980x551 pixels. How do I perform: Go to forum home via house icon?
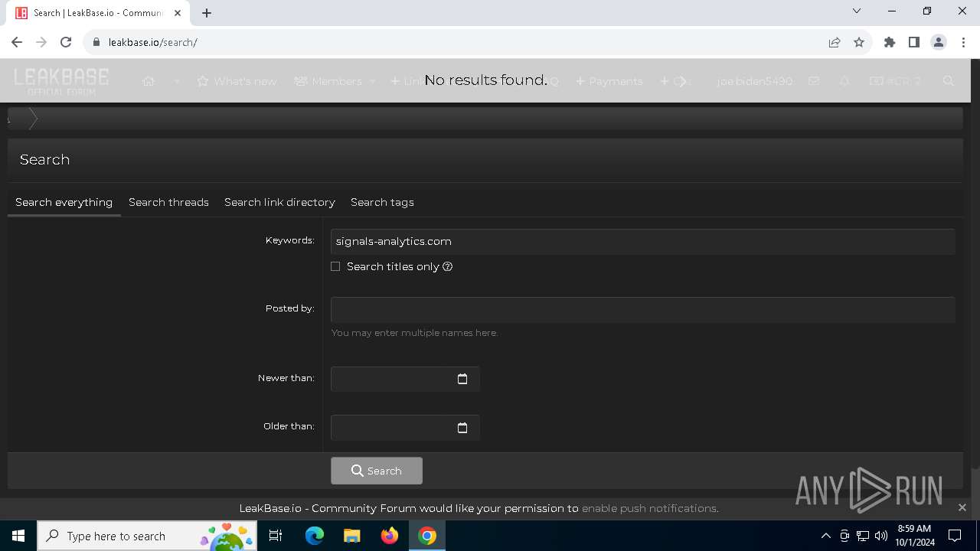coord(149,81)
